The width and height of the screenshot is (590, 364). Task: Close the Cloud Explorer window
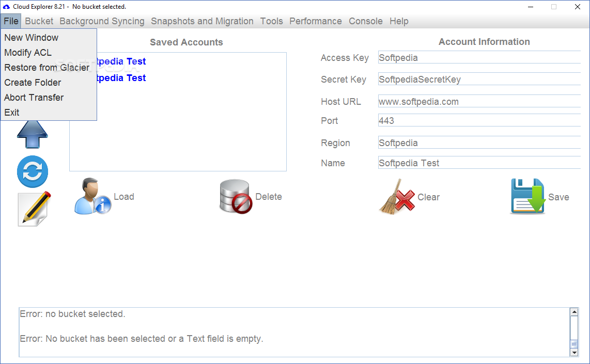(x=578, y=7)
